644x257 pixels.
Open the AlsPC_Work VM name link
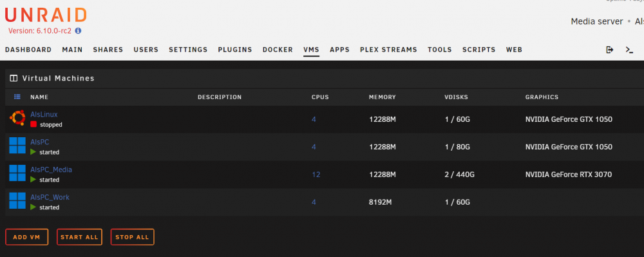click(50, 197)
